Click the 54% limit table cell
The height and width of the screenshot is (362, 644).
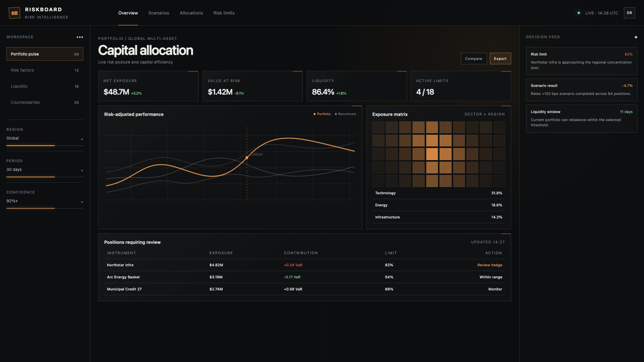[x=389, y=277]
